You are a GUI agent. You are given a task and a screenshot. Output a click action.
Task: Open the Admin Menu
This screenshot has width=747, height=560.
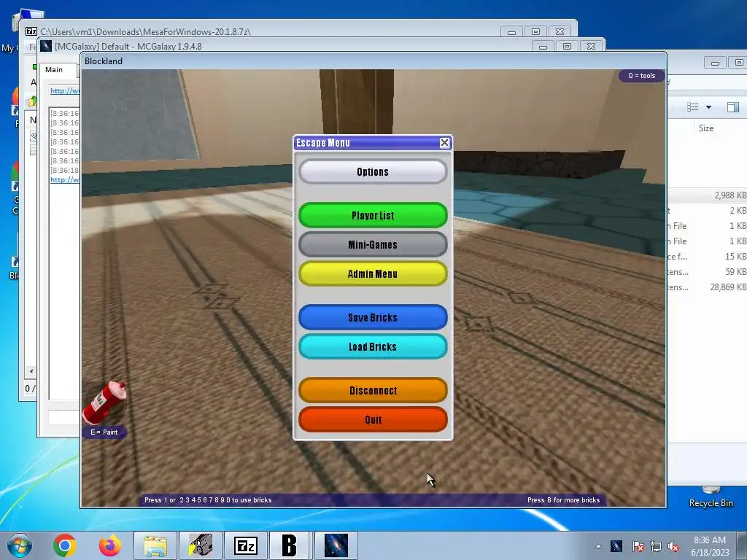[x=373, y=274]
